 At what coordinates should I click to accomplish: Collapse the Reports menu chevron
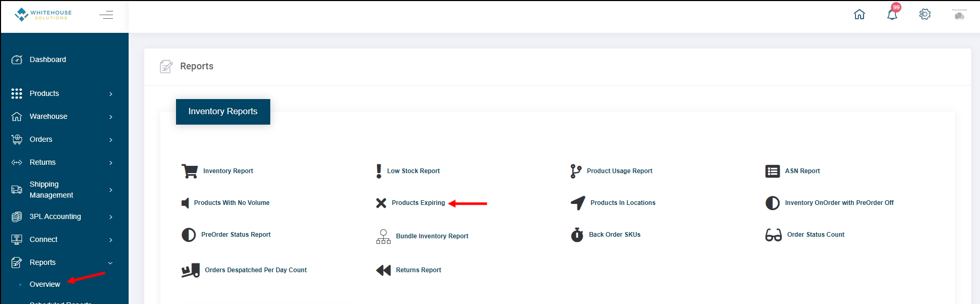[110, 263]
